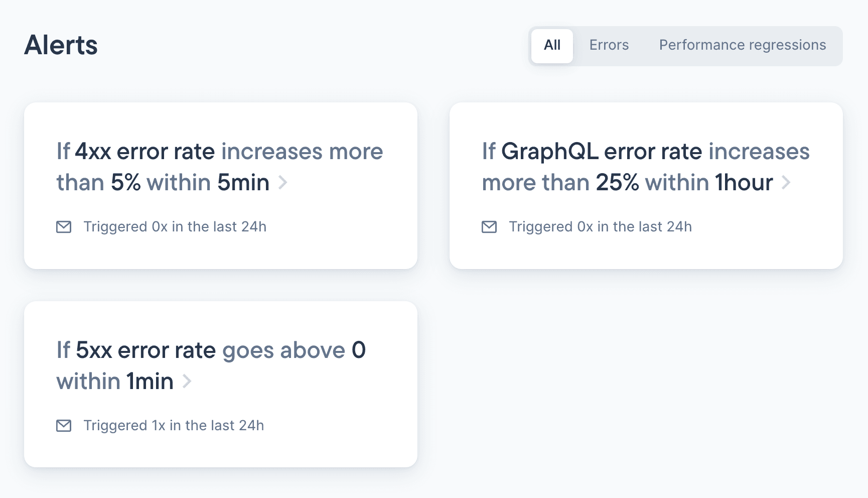The height and width of the screenshot is (498, 868).
Task: Click the mail icon on the 4xx alert card
Action: tap(64, 227)
